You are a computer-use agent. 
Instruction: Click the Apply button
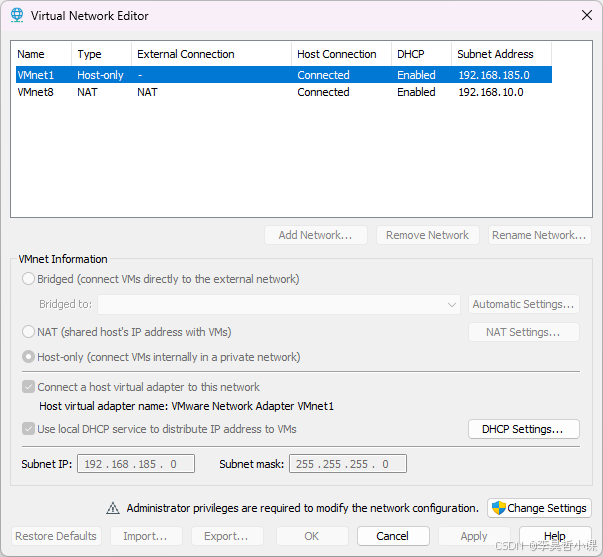tap(474, 536)
